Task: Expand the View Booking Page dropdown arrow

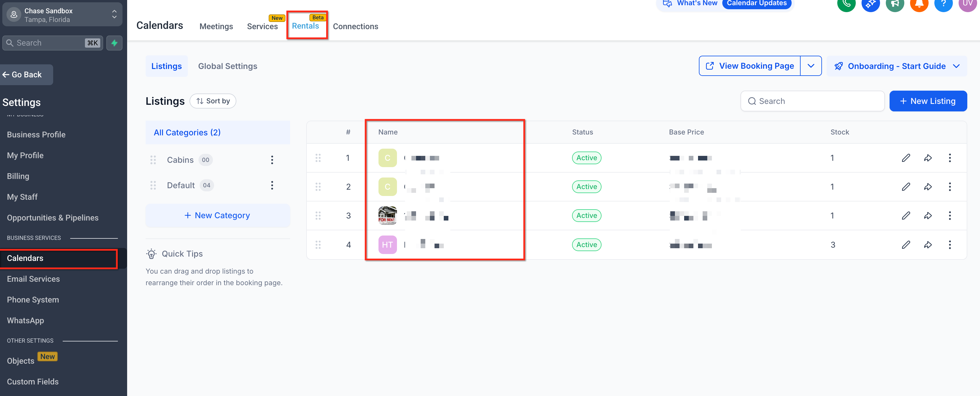Action: click(x=811, y=66)
